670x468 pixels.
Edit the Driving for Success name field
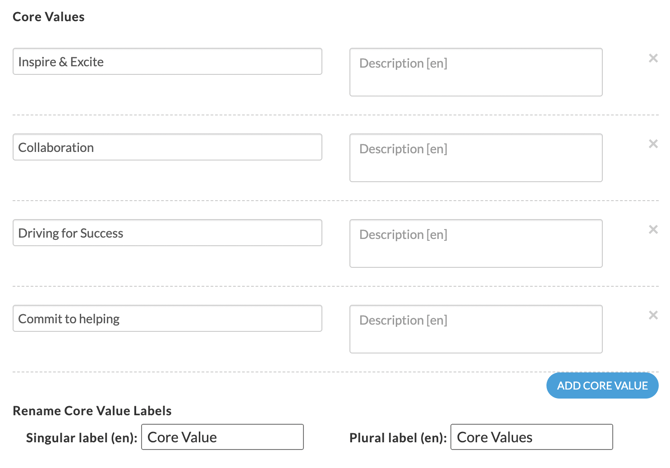[167, 233]
